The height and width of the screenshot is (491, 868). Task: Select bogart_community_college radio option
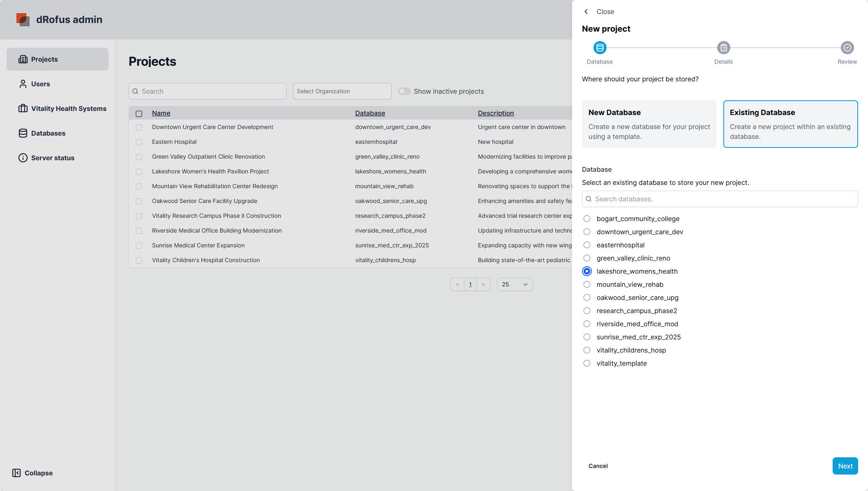pos(587,219)
